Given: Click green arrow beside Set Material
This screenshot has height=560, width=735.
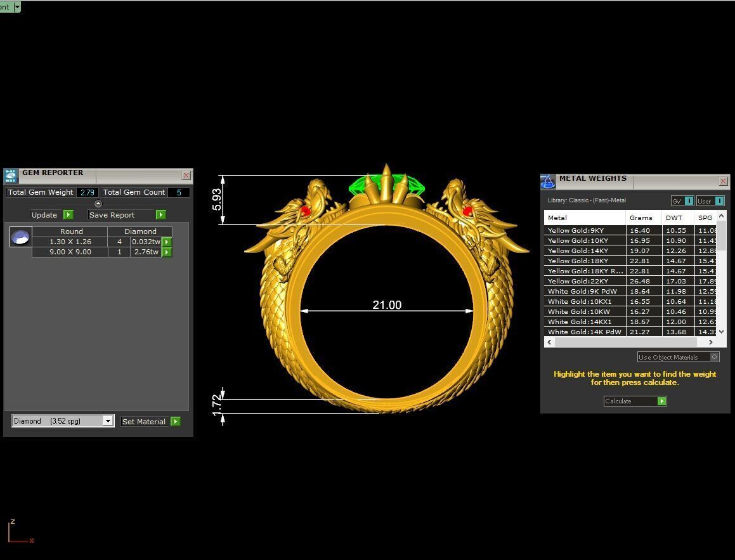Looking at the screenshot, I should click(x=175, y=421).
